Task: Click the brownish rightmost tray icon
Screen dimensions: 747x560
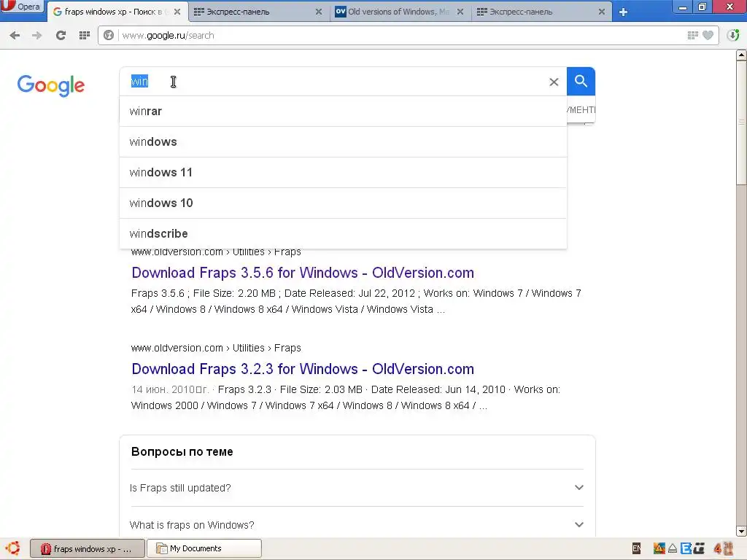Action: 728,548
